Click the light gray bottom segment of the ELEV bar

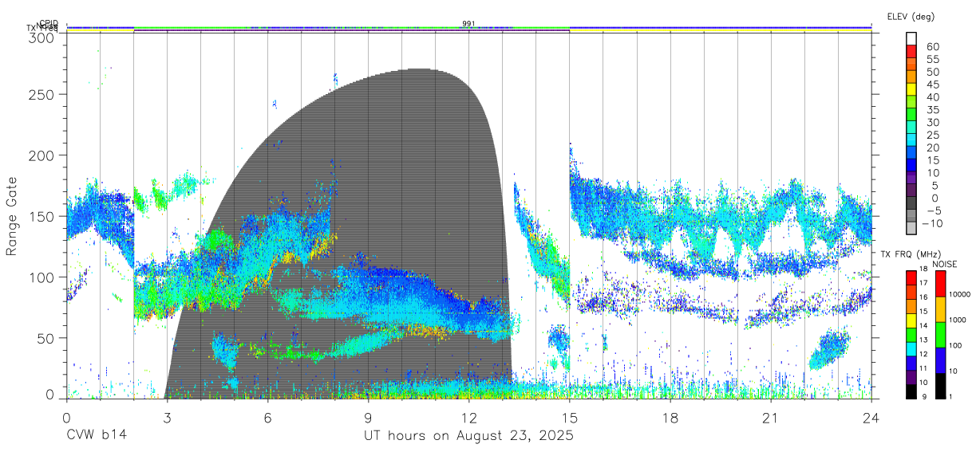[x=911, y=228]
